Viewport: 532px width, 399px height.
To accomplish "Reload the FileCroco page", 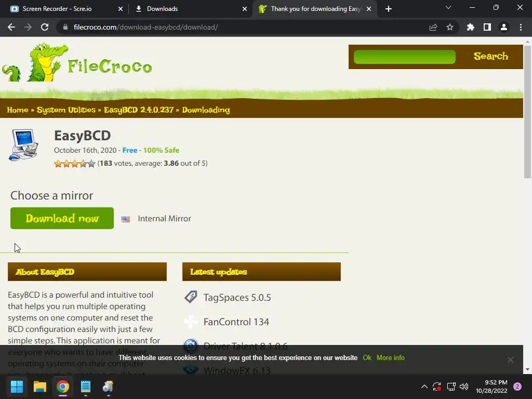I will tap(45, 27).
